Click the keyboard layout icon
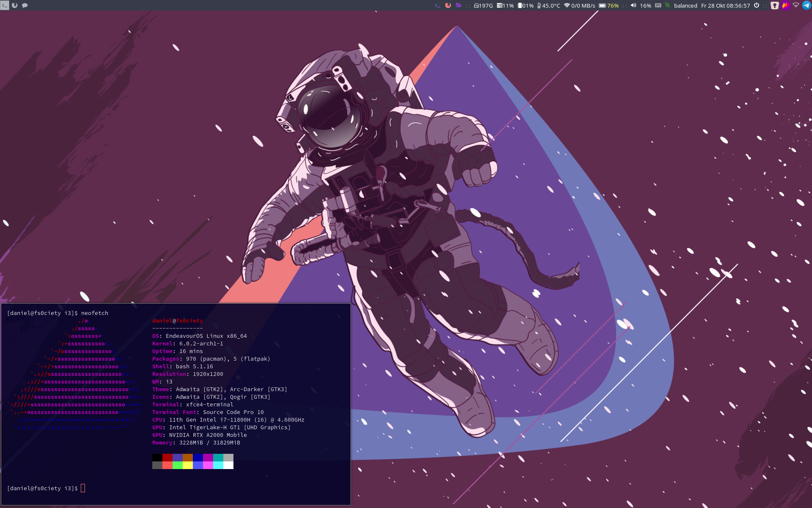 coord(658,6)
